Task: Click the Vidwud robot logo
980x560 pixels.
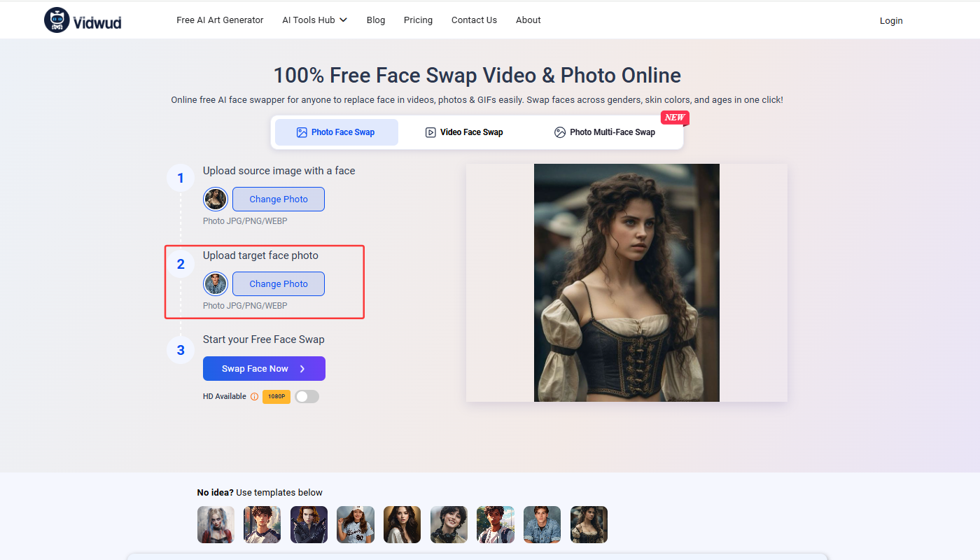Action: pos(56,20)
